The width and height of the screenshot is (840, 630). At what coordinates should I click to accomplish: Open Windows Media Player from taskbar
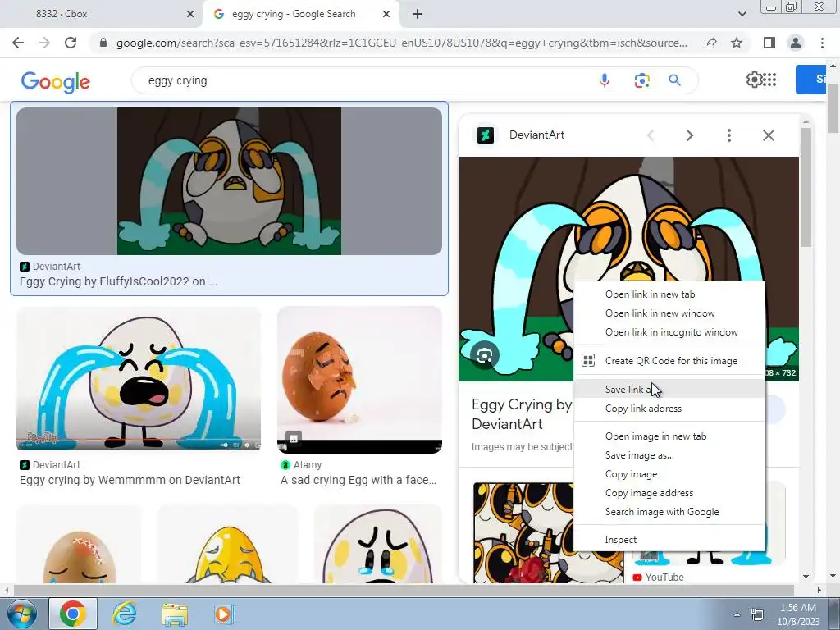(223, 614)
